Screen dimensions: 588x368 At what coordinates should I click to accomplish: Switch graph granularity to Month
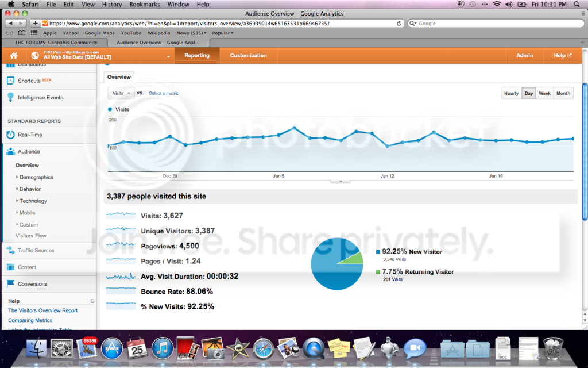pyautogui.click(x=563, y=93)
